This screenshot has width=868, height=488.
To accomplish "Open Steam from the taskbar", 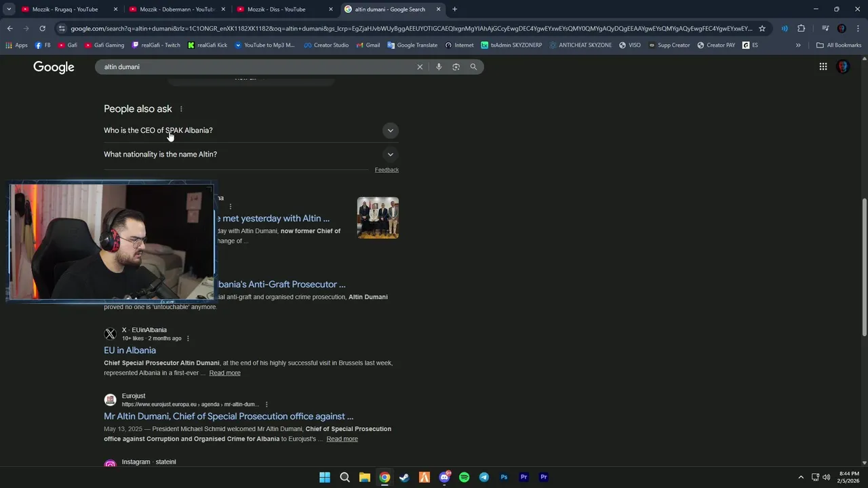I will tap(404, 477).
